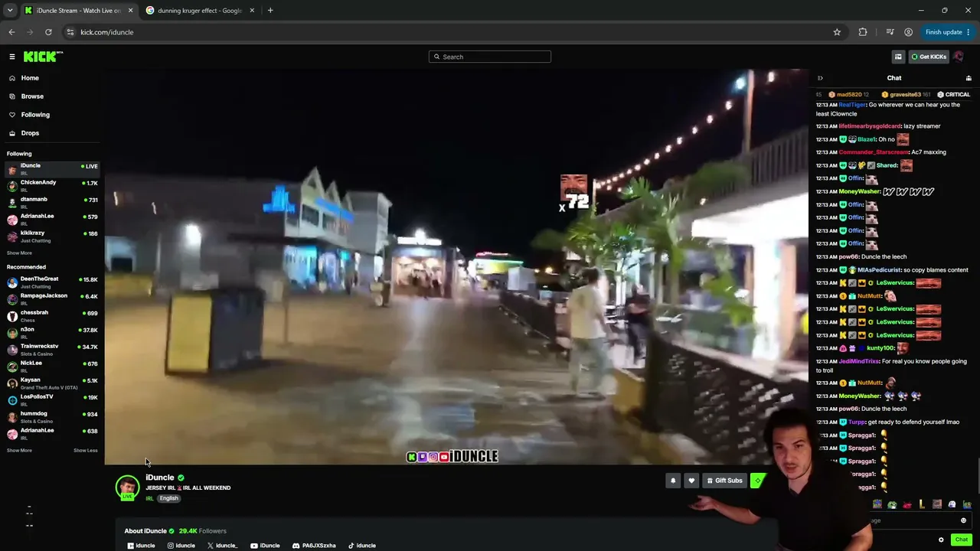View site information icon in address bar
980x551 pixels.
pos(70,32)
